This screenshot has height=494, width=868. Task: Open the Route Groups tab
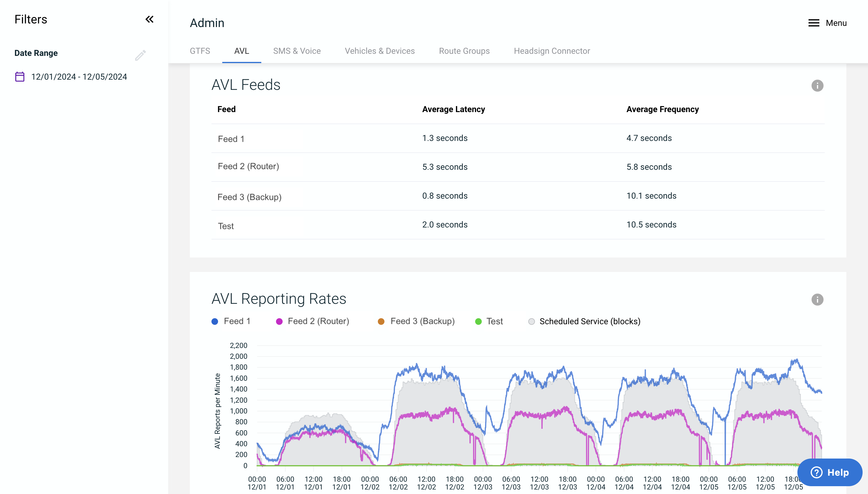pos(464,51)
